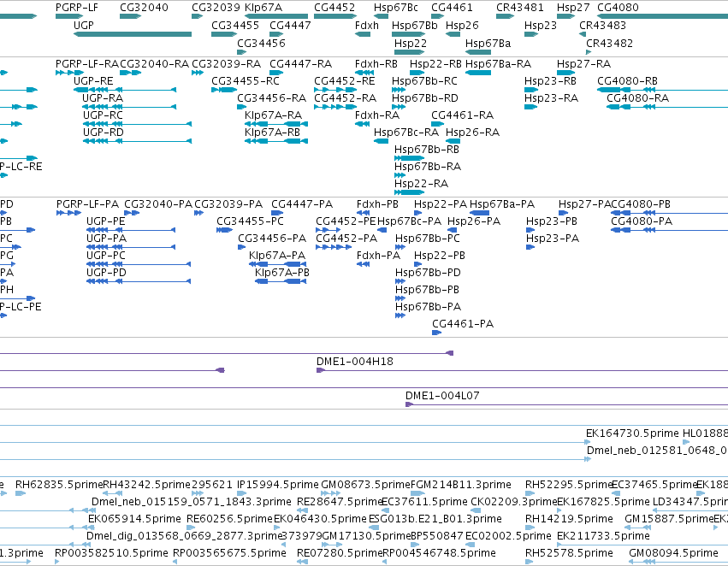Click the CG4080-RA transcript label
This screenshot has width=728, height=566.
[x=637, y=98]
